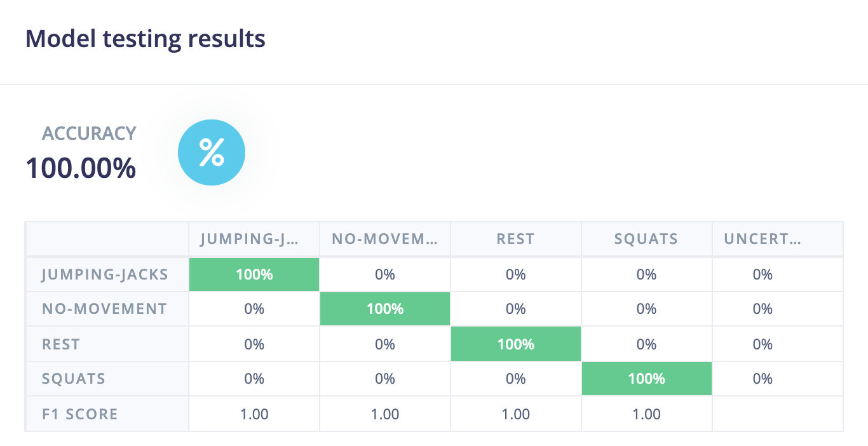Viewport: 868px width, 446px height.
Task: Click green 100% cell in SQUATS row
Action: [x=646, y=379]
